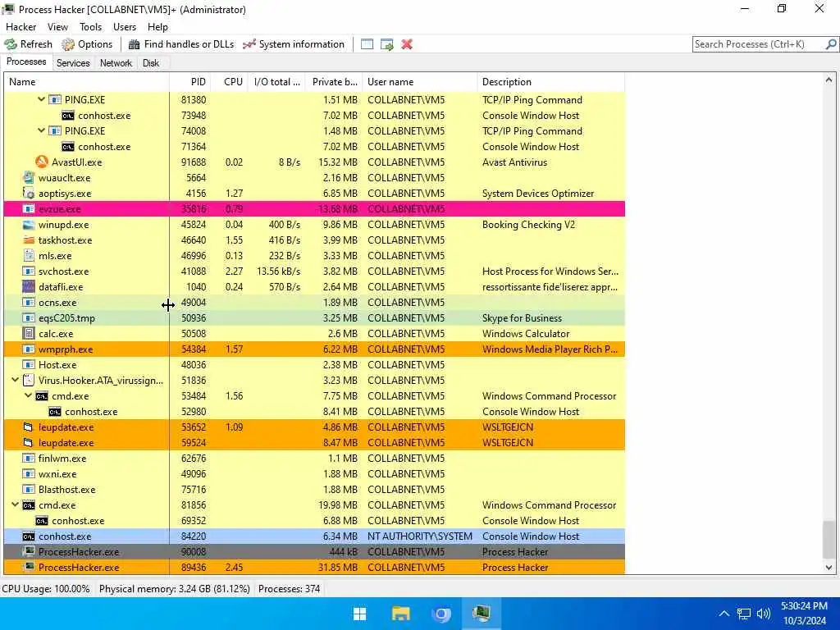
Task: Click icon of ProcessHacker.exe PID 90008
Action: pyautogui.click(x=29, y=551)
